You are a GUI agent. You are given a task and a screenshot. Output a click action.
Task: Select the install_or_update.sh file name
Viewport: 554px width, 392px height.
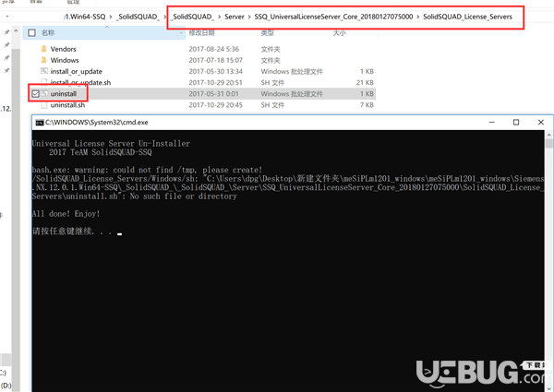click(80, 83)
